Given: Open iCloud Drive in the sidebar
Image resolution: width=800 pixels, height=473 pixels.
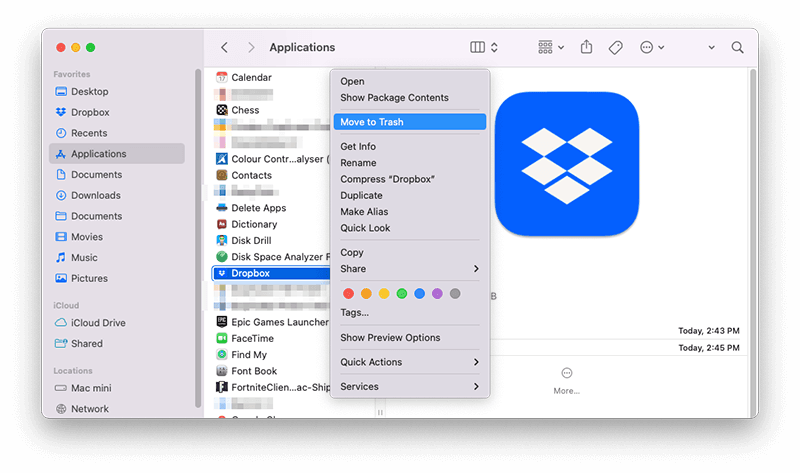Looking at the screenshot, I should click(x=98, y=323).
